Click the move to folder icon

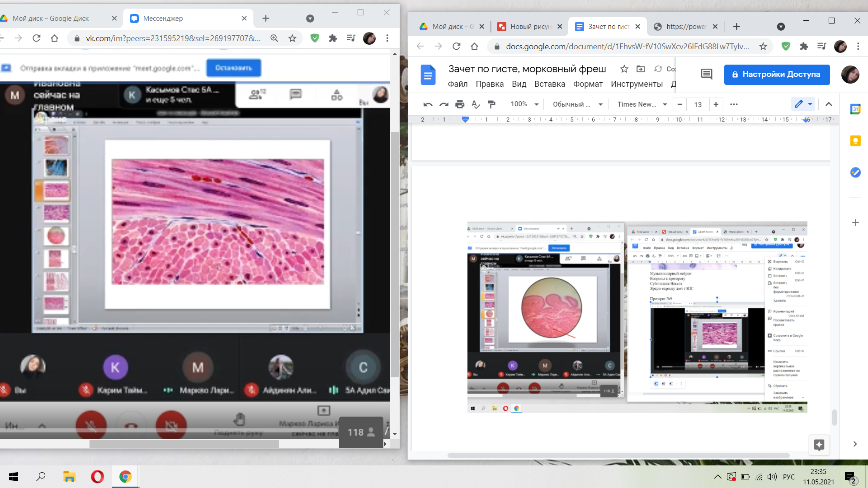click(x=641, y=69)
